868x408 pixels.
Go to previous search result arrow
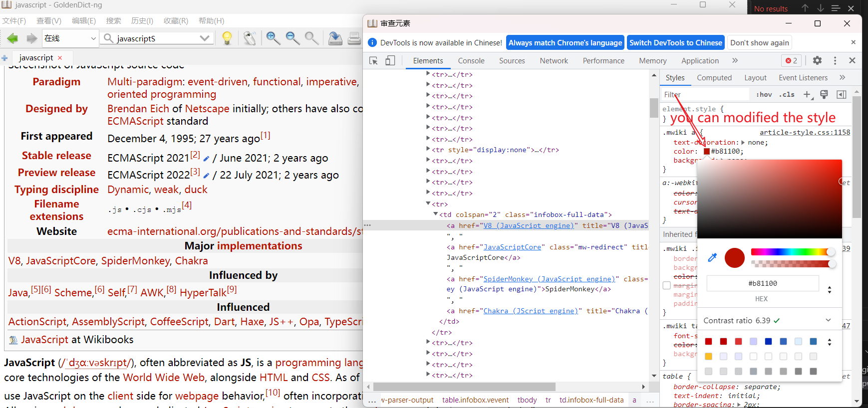805,8
